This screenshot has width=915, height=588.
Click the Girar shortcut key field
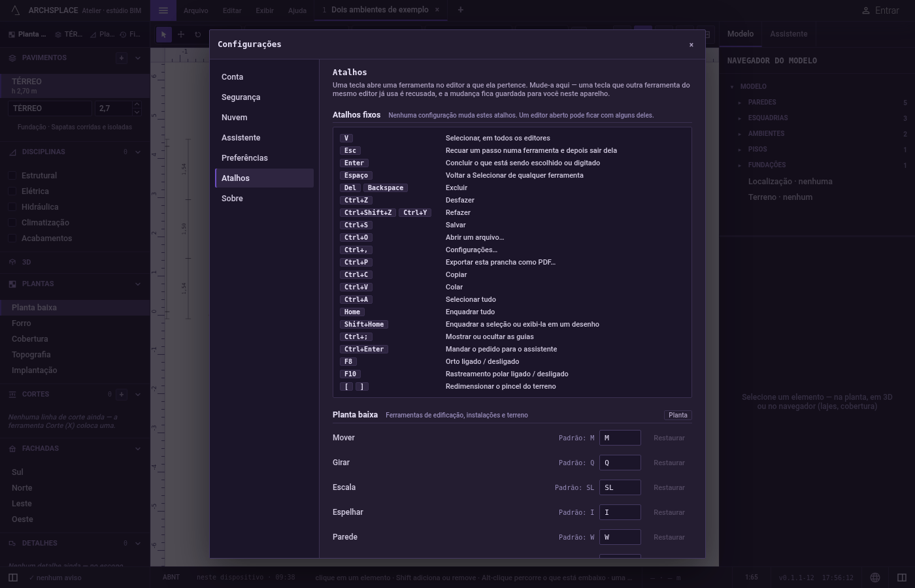pos(620,463)
